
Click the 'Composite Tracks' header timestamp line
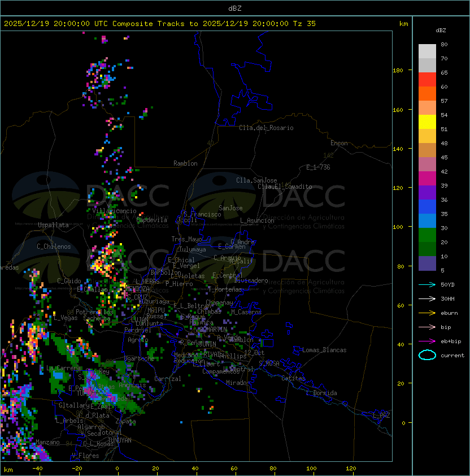click(160, 23)
